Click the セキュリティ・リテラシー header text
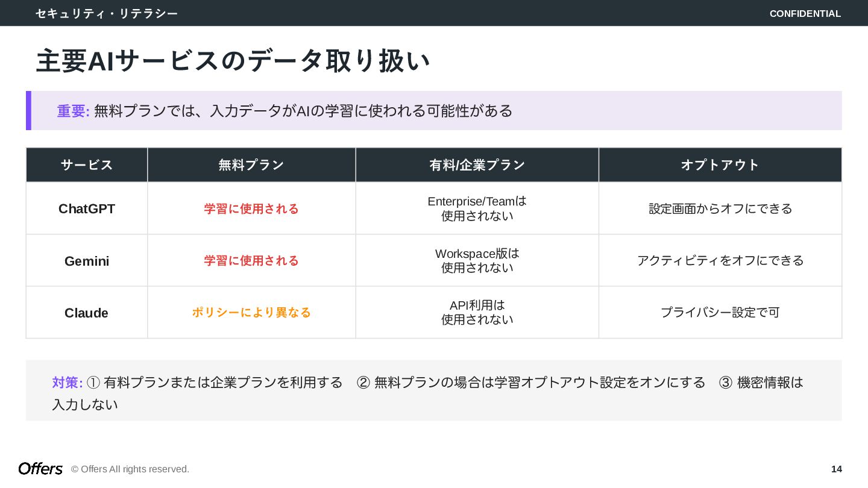868x488 pixels. 107,13
